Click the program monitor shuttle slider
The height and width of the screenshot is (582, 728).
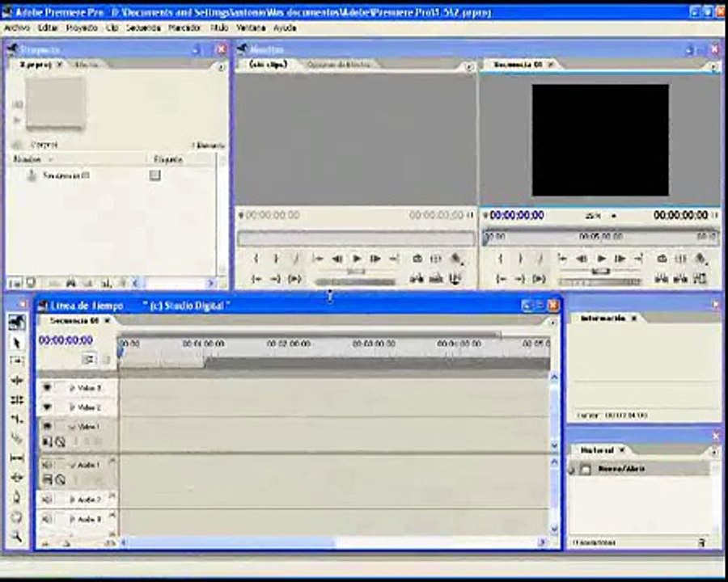point(600,271)
